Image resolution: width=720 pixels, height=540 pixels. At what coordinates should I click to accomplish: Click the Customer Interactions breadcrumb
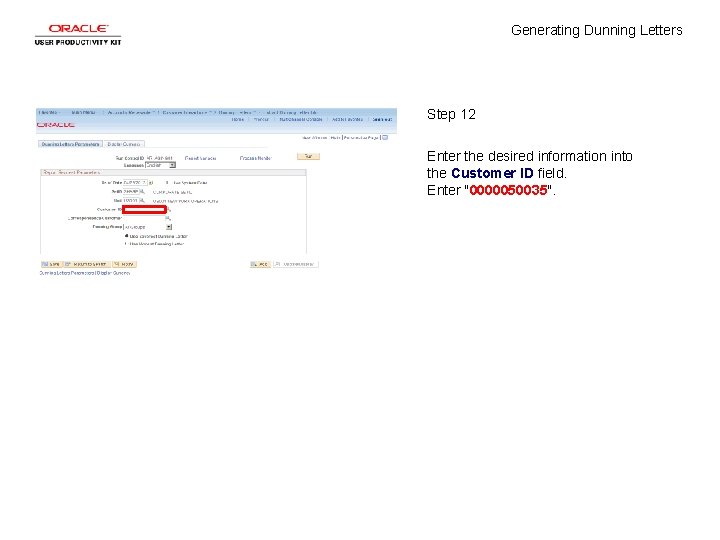click(186, 112)
